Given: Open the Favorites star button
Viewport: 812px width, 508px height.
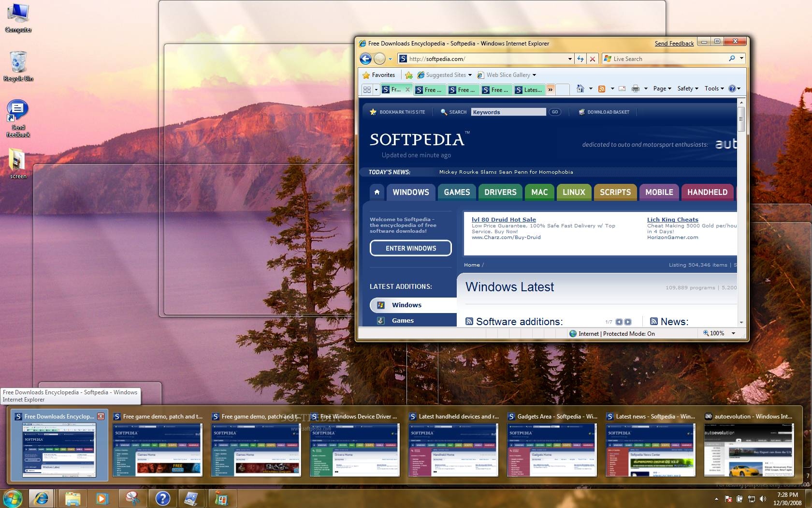Looking at the screenshot, I should tap(379, 75).
